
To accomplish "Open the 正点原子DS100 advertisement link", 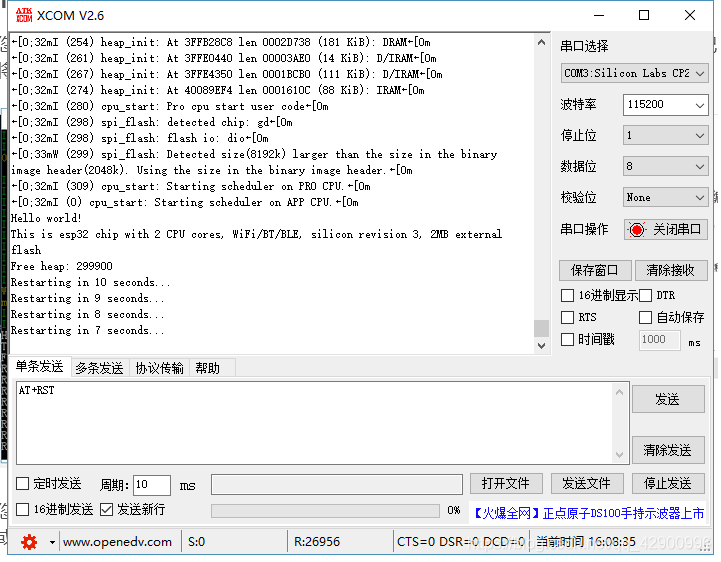I will (588, 513).
